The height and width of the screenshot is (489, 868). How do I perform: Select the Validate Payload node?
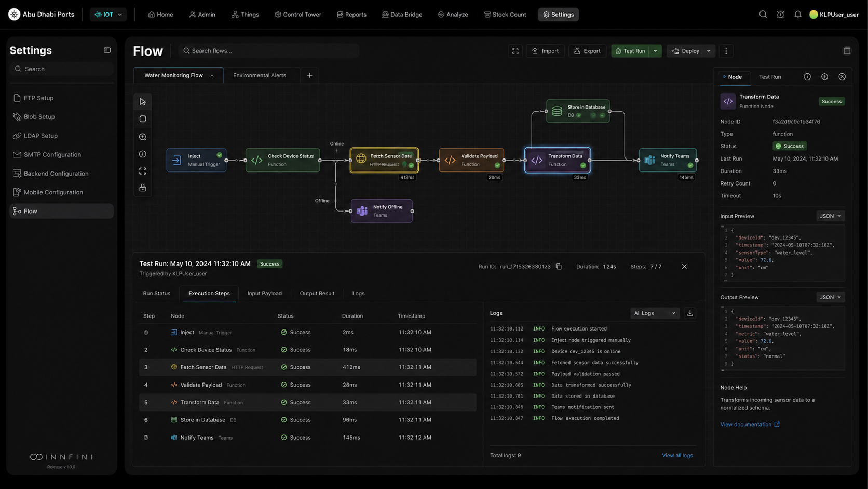click(471, 160)
